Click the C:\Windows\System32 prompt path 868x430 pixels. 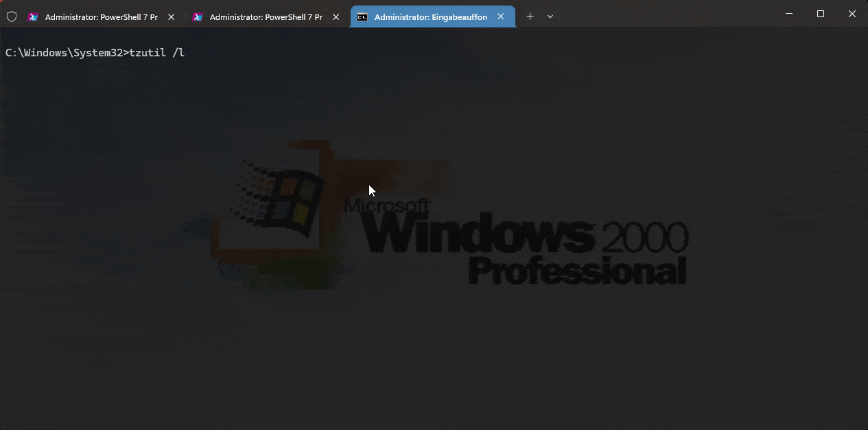(63, 53)
